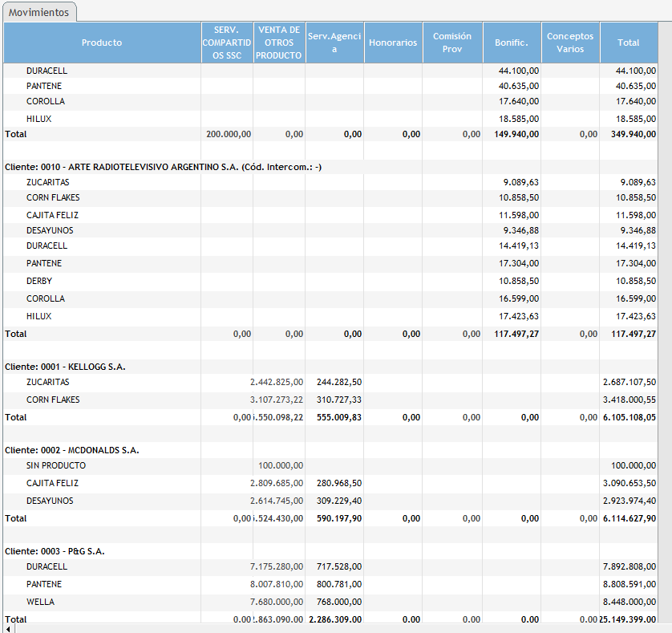Select the DERBY product row
Viewport: 672px width, 633px height.
click(39, 281)
